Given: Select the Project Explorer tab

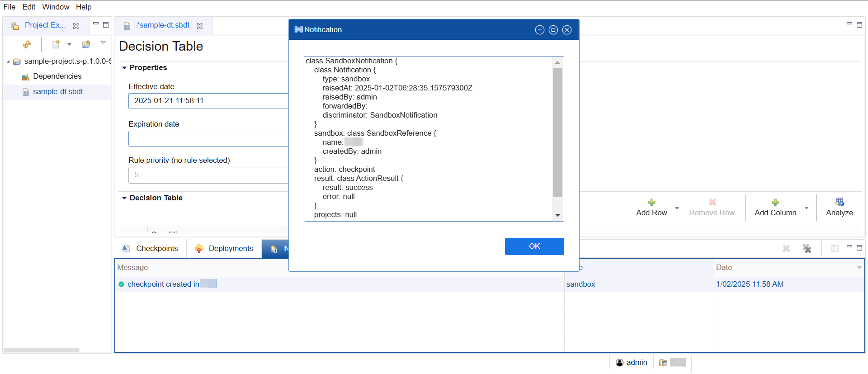Looking at the screenshot, I should (x=45, y=25).
